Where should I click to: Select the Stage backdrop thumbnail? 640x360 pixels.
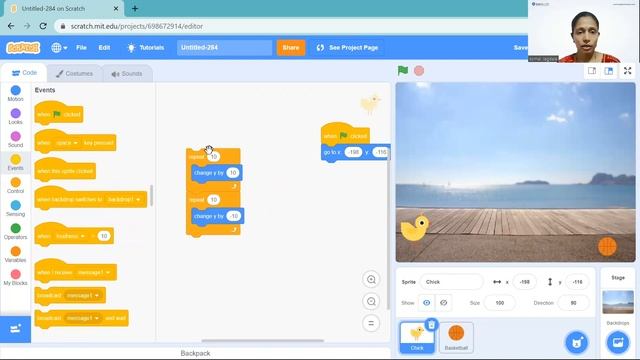click(618, 302)
